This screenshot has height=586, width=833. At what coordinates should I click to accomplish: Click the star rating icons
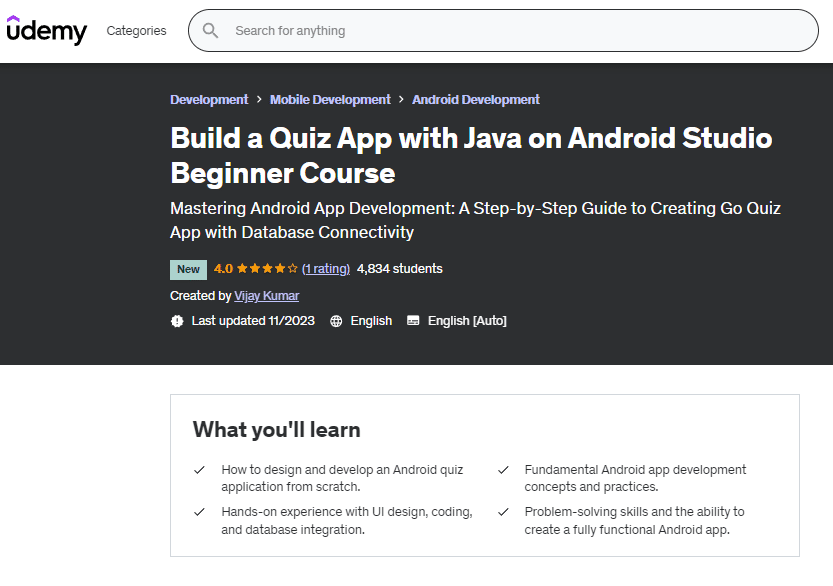click(x=267, y=269)
